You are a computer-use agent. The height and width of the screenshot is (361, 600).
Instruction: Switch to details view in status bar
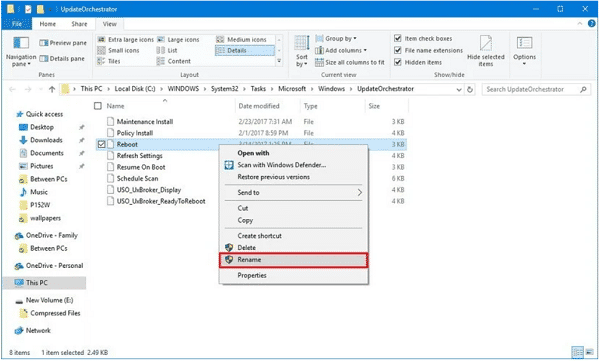coord(577,352)
